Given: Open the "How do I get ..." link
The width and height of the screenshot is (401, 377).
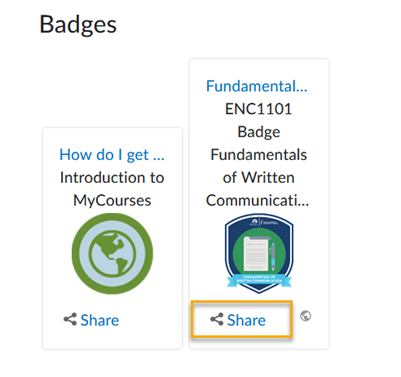Looking at the screenshot, I should pos(112,155).
